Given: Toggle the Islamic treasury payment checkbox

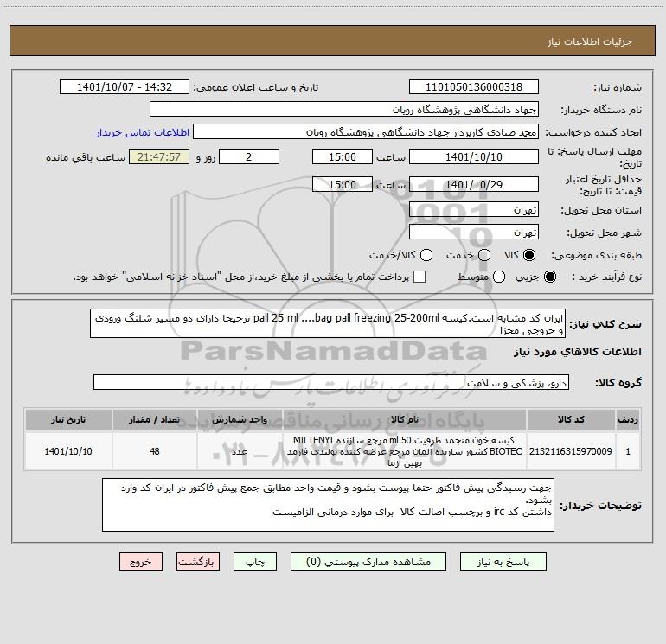Looking at the screenshot, I should pos(419,277).
